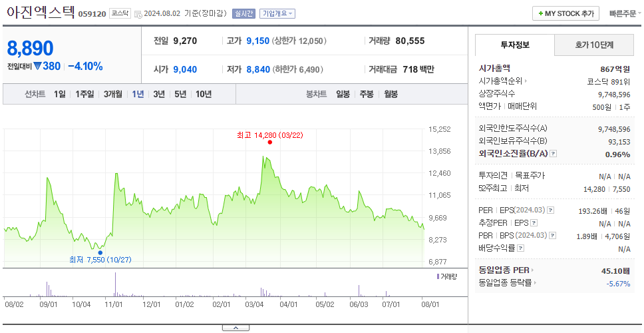Click the PER value 193.26배
The image size is (644, 333).
593,211
